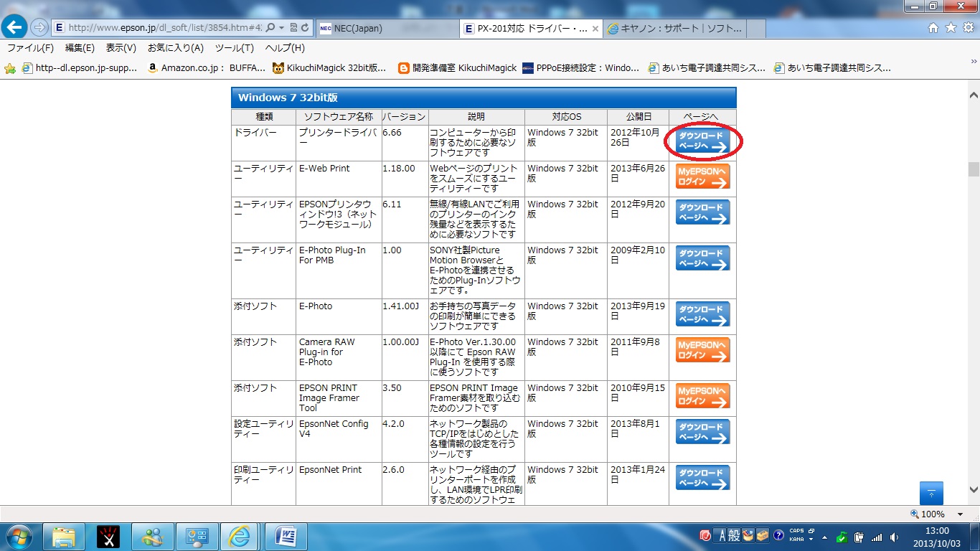The image size is (980, 551).
Task: Click the Home icon in the toolbar
Action: [933, 28]
